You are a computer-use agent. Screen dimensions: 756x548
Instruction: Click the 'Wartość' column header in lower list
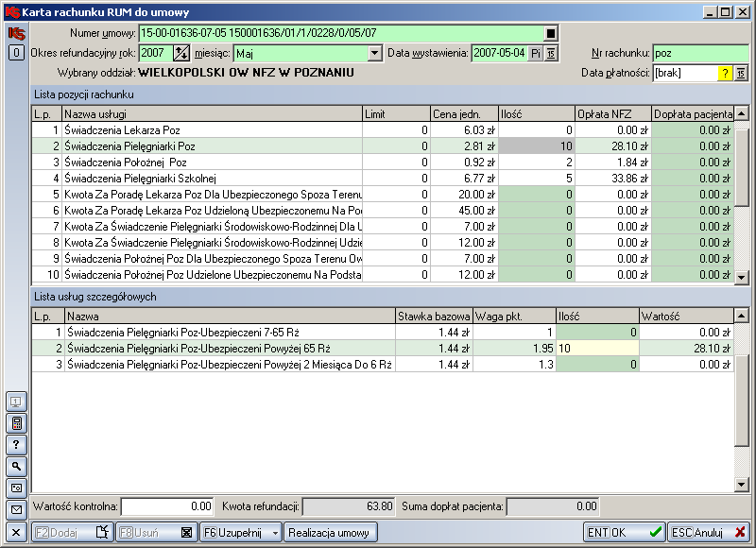click(687, 317)
